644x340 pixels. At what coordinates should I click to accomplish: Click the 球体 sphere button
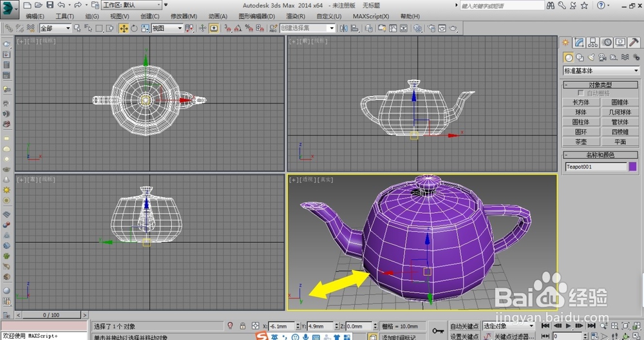(x=581, y=112)
